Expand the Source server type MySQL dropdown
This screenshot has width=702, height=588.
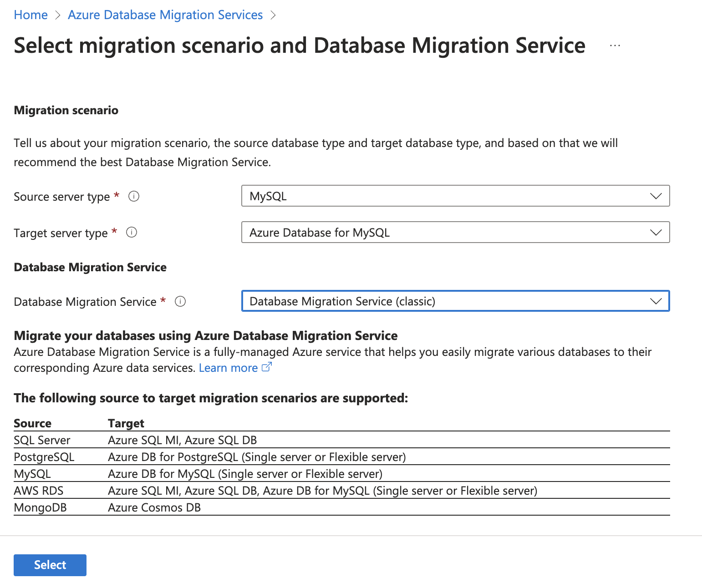click(455, 196)
